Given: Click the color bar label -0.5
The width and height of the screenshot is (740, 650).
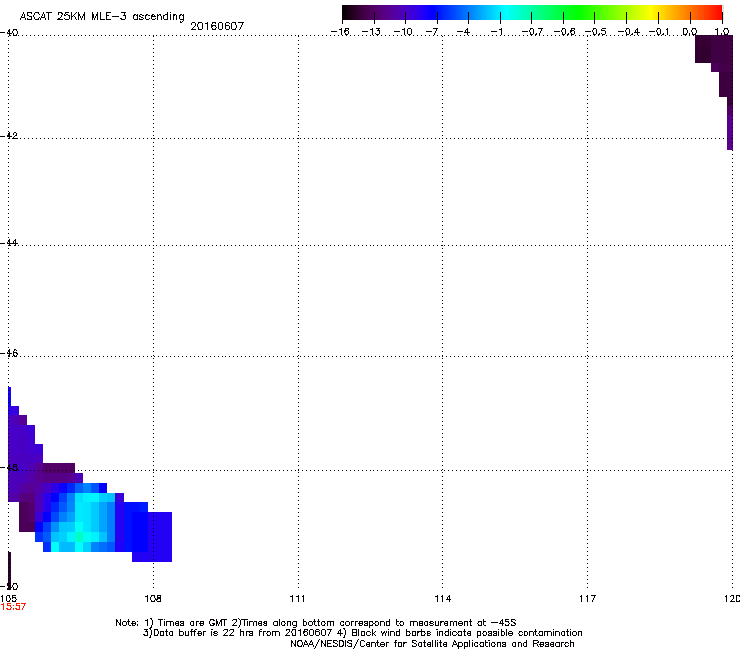Looking at the screenshot, I should point(596,32).
